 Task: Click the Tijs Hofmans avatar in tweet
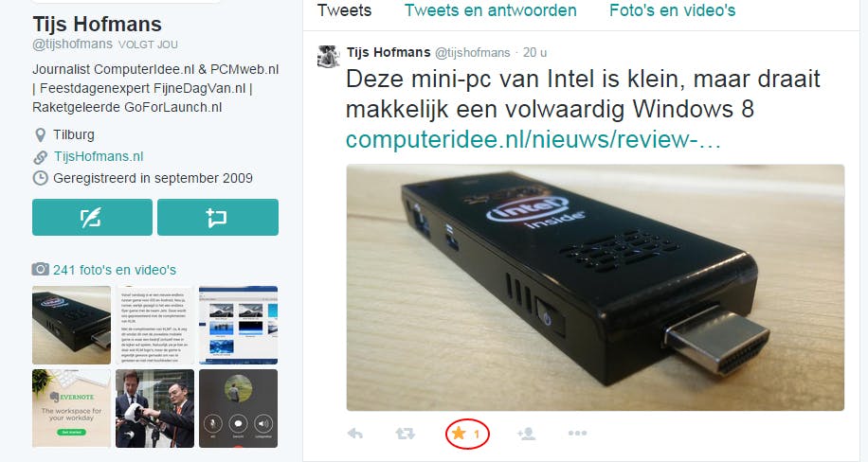(328, 57)
